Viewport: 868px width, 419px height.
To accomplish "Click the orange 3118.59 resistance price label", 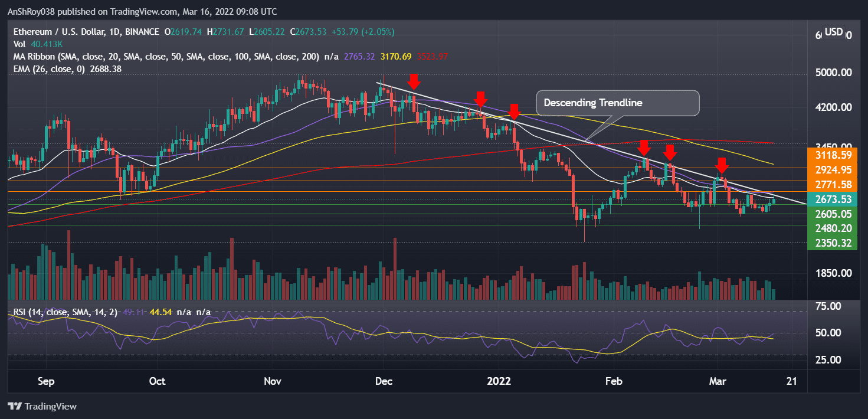I will click(832, 155).
